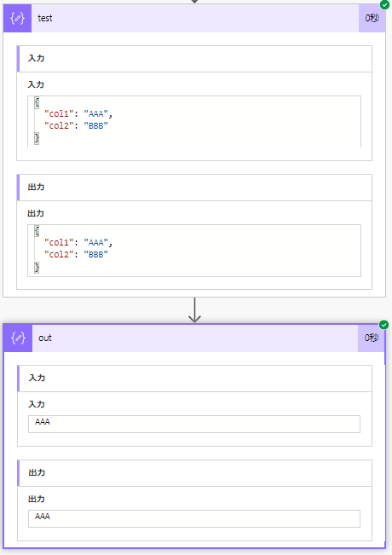Click the output AAA field of out

[194, 518]
